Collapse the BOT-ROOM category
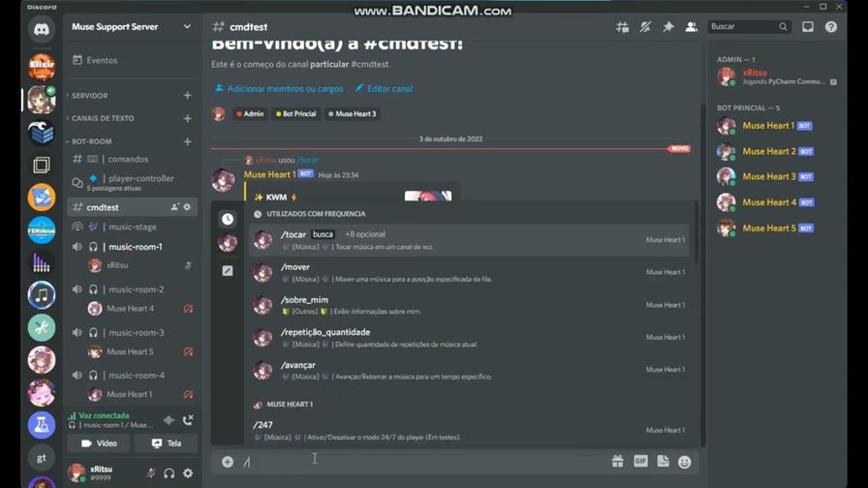This screenshot has height=488, width=868. pos(91,141)
